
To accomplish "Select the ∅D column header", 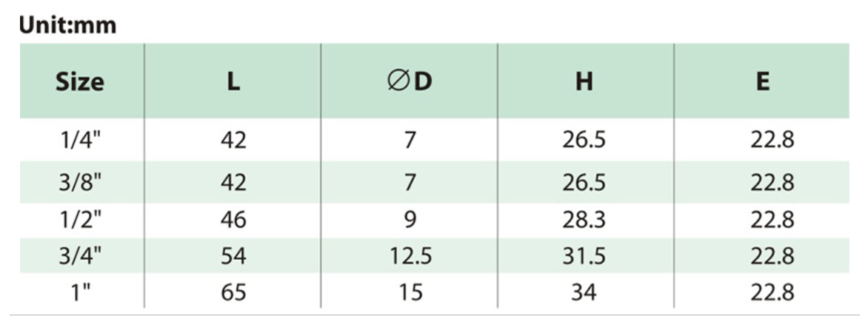I will pos(410,81).
